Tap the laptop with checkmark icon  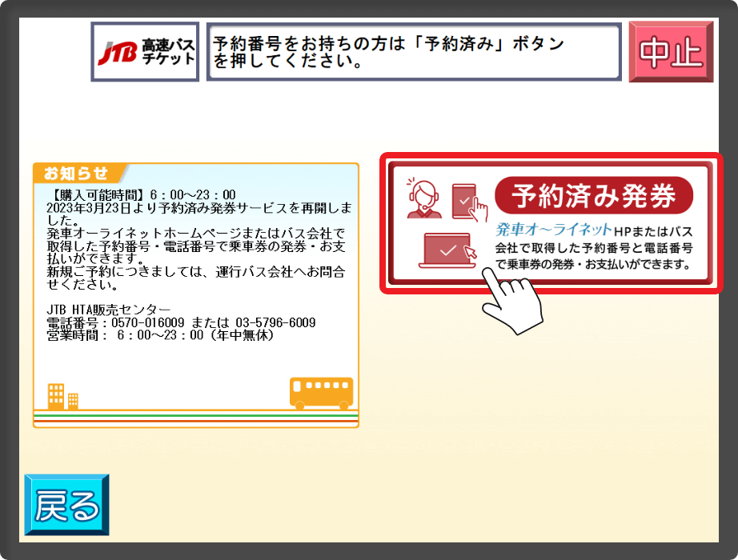(447, 250)
